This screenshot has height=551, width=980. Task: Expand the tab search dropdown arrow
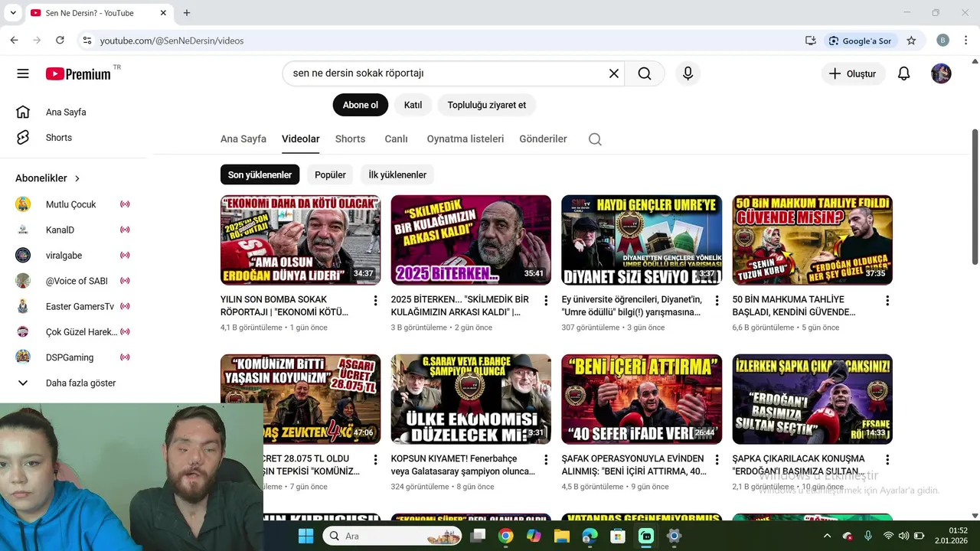pos(13,13)
